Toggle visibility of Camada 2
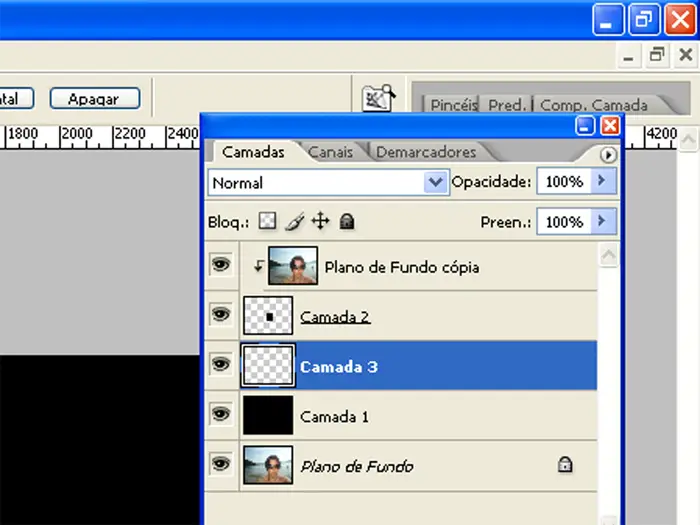Image resolution: width=700 pixels, height=525 pixels. [x=220, y=315]
